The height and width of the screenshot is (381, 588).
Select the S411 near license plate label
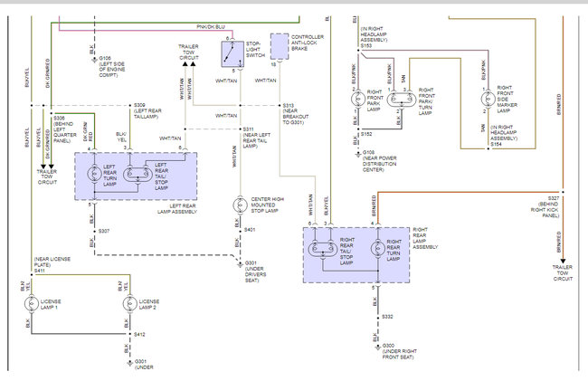point(52,265)
